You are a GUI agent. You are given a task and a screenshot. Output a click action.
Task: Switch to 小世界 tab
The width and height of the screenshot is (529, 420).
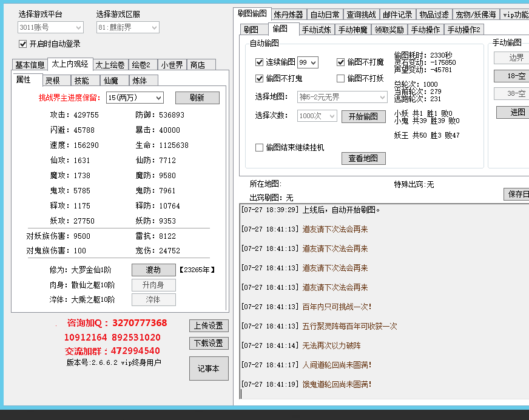tap(172, 65)
